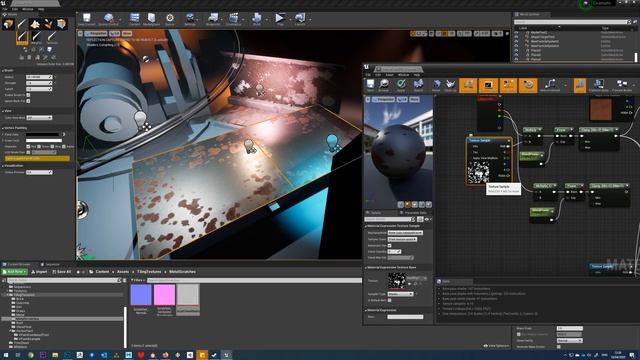Toggle Ignore Back-Facing checkbox
Screen dimensions: 640x360
point(28,101)
